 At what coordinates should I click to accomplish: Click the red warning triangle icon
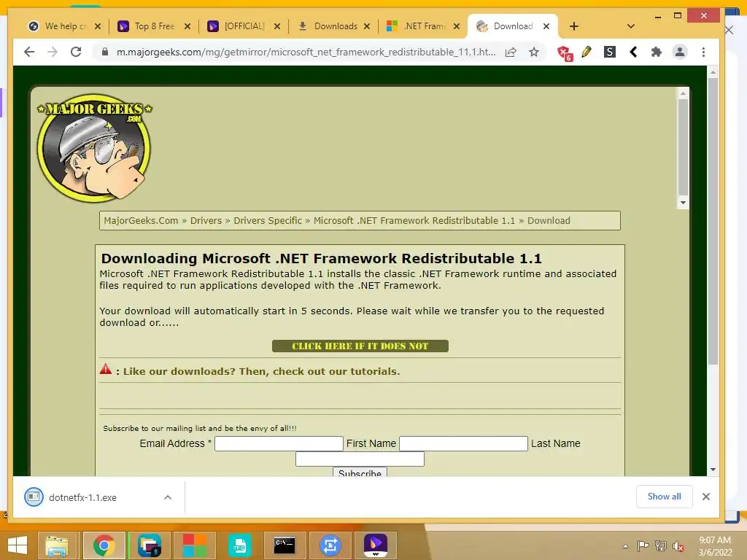click(x=106, y=369)
